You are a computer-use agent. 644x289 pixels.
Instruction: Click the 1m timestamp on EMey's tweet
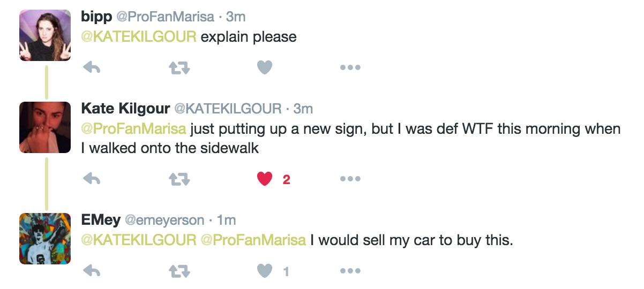click(x=227, y=220)
